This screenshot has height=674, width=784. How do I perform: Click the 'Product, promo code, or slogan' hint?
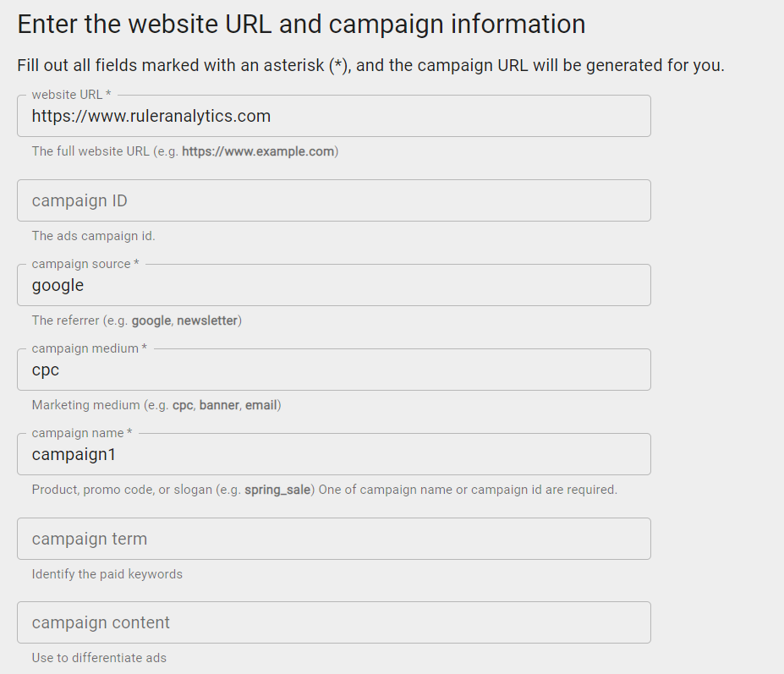tap(324, 490)
